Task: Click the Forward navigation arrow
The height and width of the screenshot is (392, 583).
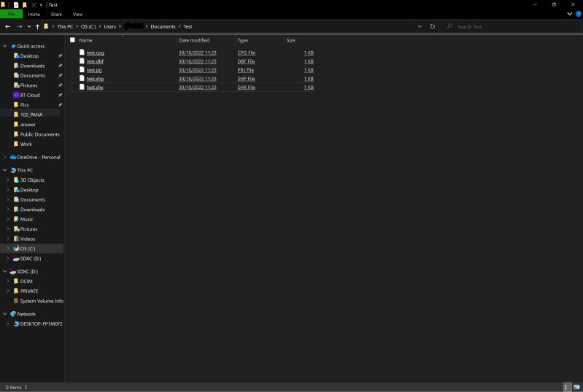Action: coord(20,26)
